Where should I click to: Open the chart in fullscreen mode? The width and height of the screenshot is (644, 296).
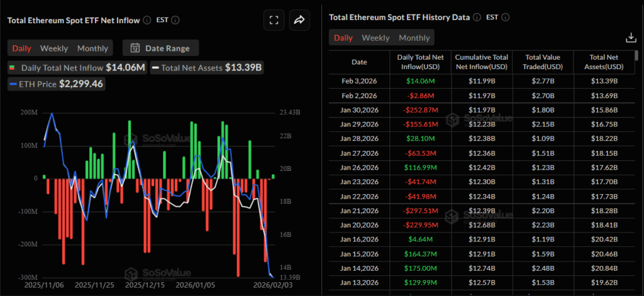click(274, 20)
